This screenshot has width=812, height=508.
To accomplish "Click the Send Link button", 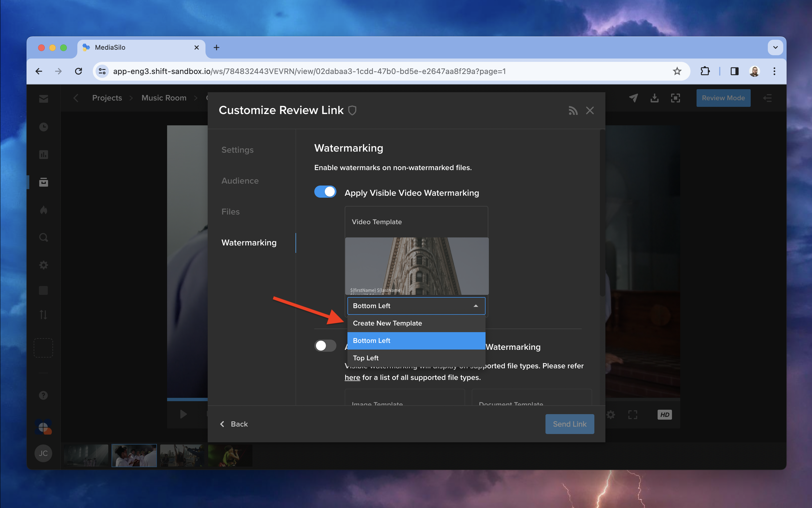I will 570,424.
